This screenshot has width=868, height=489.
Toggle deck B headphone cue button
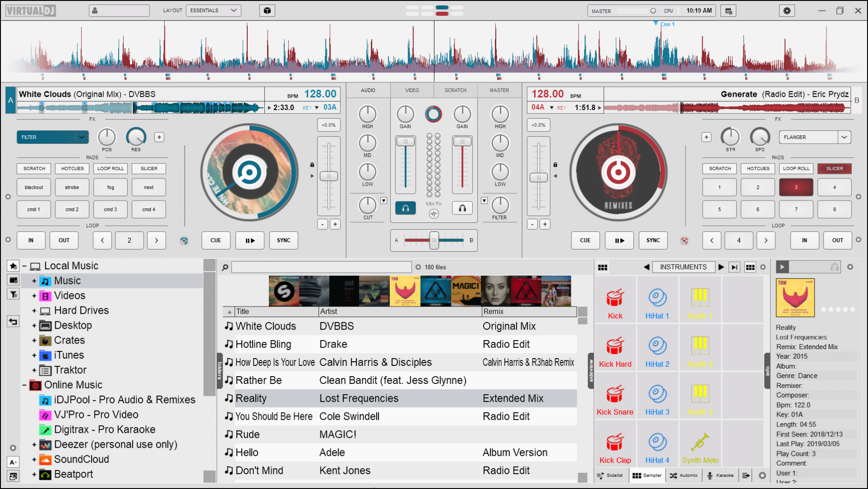click(462, 208)
